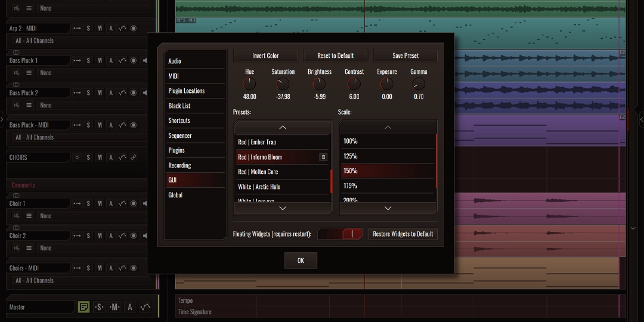Open the list icon under Bass Pluck 2

click(29, 105)
